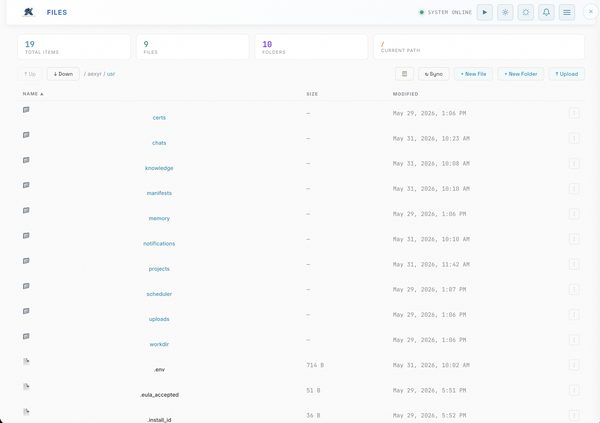Image resolution: width=600 pixels, height=423 pixels.
Task: Open actions menu for the certs row
Action: tap(574, 113)
